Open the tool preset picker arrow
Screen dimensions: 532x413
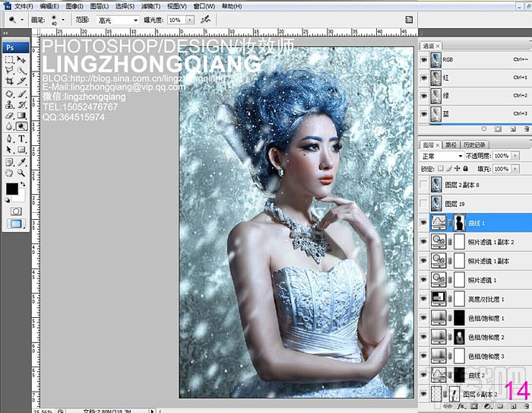22,20
